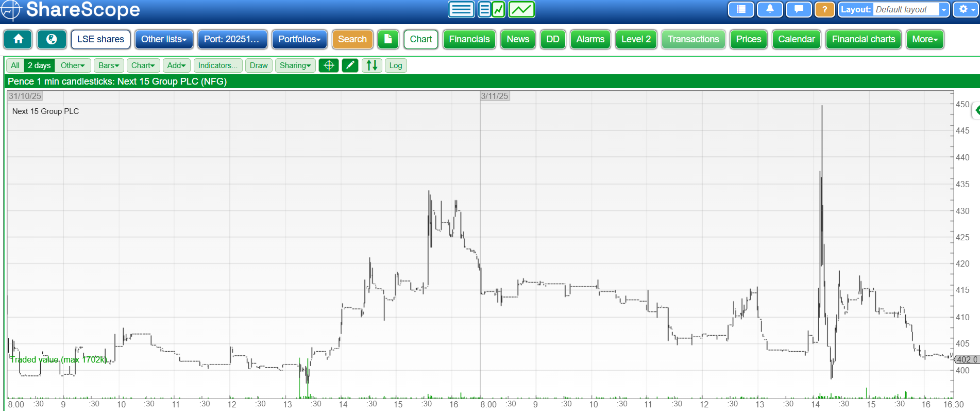The image size is (980, 411).
Task: Open the DD tab
Action: [553, 39]
